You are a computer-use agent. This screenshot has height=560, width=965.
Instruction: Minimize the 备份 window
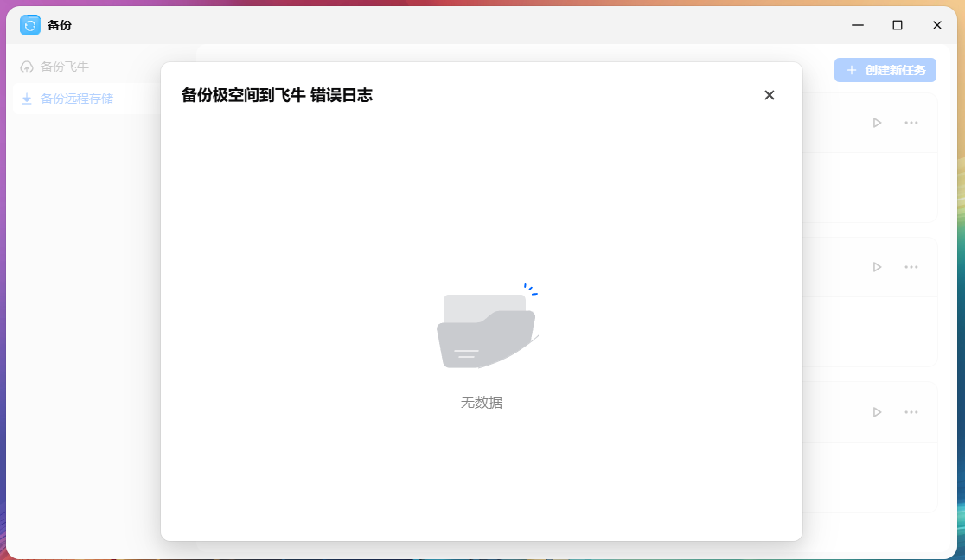click(857, 25)
